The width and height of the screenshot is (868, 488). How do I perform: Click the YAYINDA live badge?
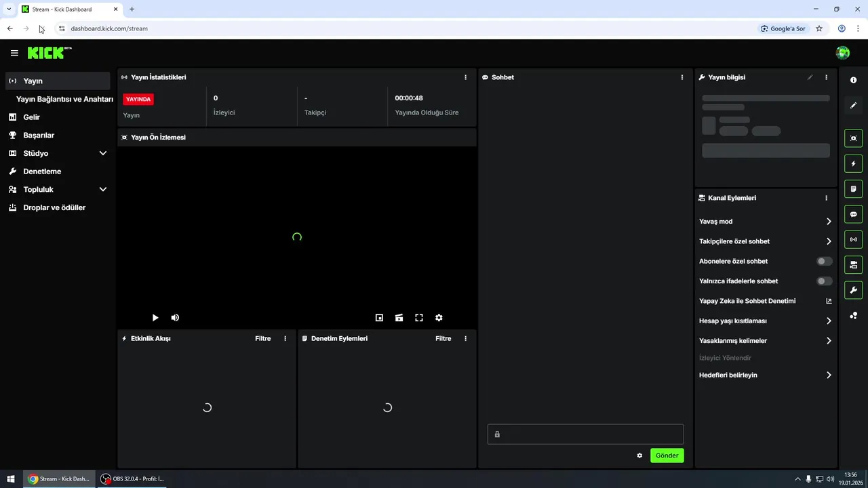tap(138, 99)
